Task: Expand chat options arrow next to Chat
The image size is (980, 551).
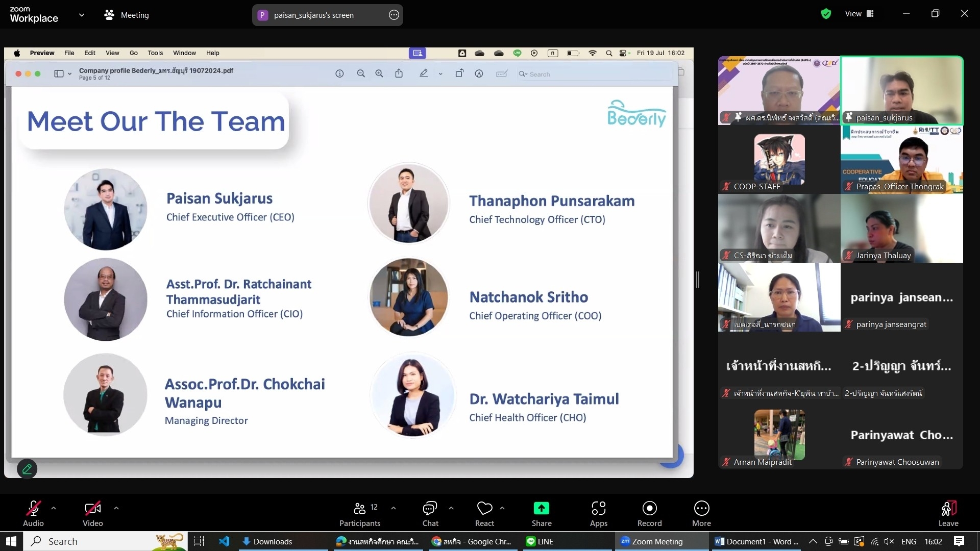Action: [451, 508]
